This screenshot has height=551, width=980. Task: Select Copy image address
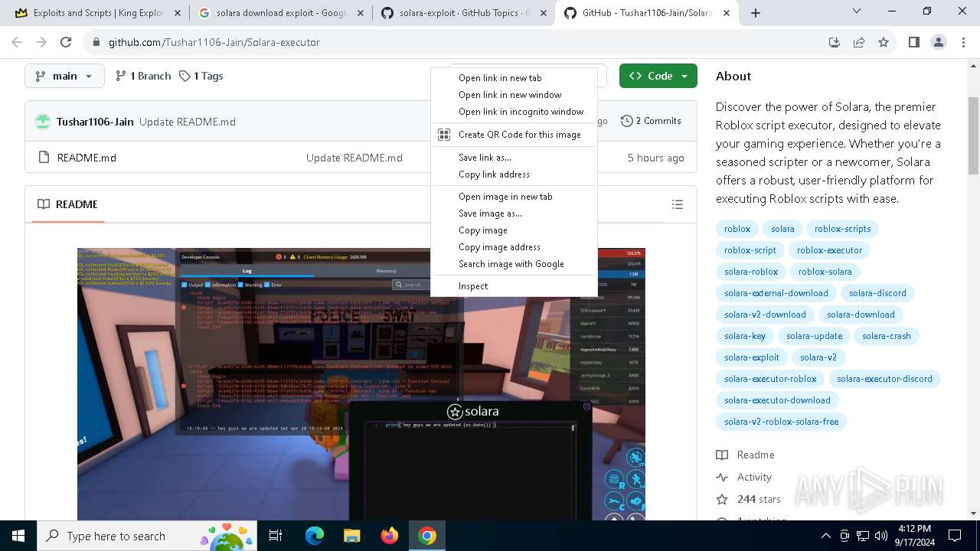514,247
